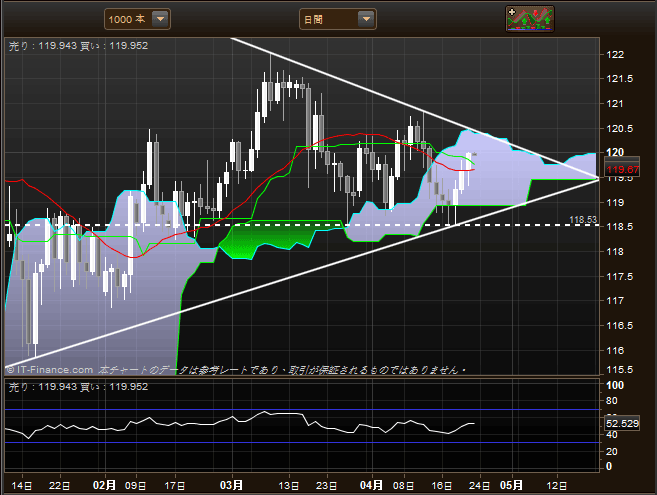Screen dimensions: 657x495
Task: Click the 05月 date axis label
Action: tap(511, 485)
